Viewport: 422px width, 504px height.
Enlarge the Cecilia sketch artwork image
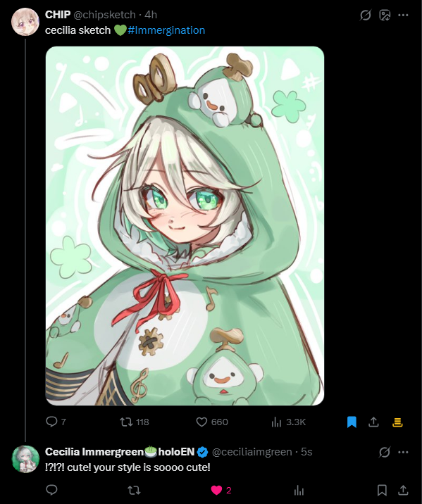pos(185,226)
